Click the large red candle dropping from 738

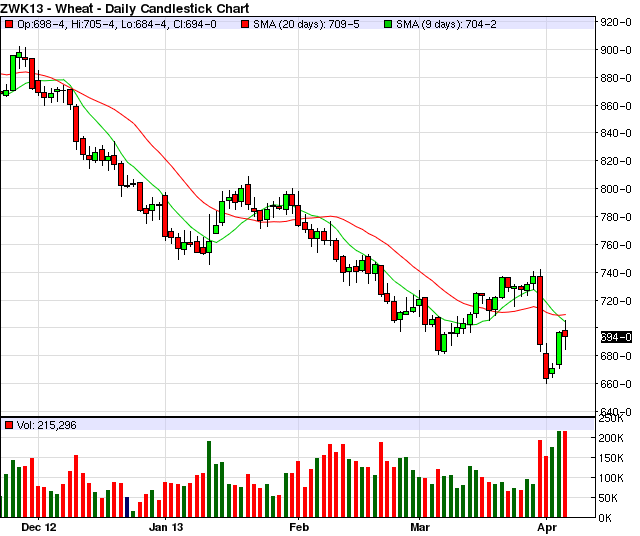click(540, 311)
